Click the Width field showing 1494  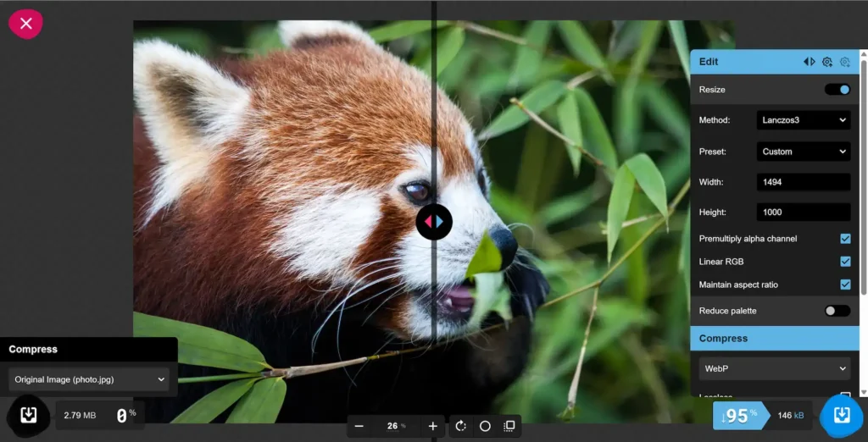(804, 182)
